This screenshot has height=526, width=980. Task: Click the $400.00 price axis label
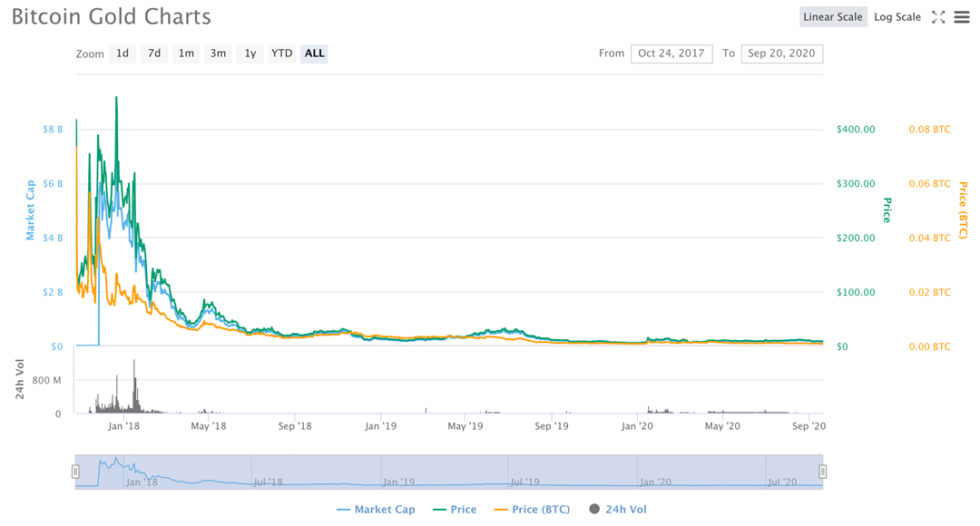pyautogui.click(x=856, y=130)
